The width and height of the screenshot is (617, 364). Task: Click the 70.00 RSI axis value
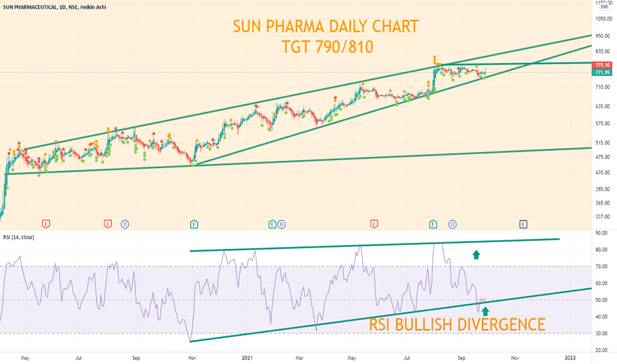[601, 267]
